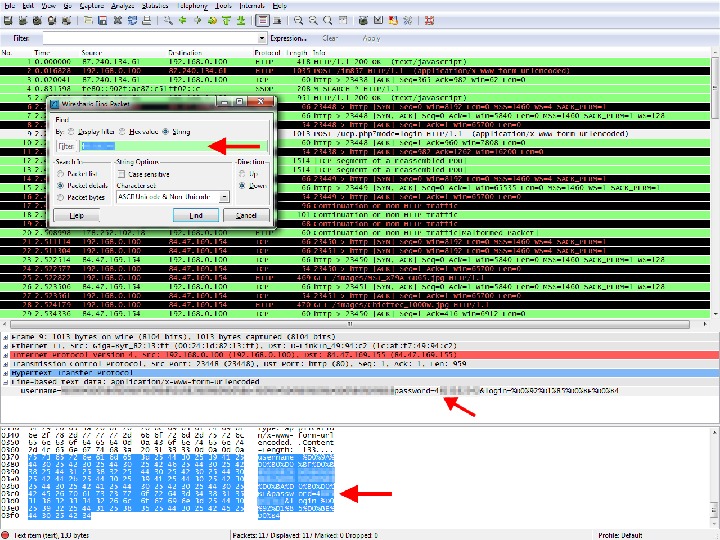Print packets using the toolbar icon
720x540 pixels.
pyautogui.click(x=147, y=21)
